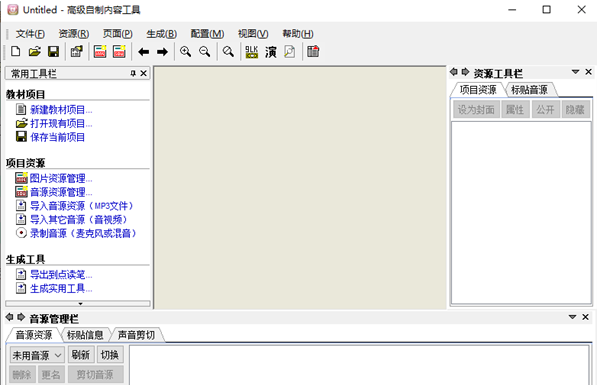This screenshot has width=597, height=385.
Task: Open 图片资源管理 link
Action: 61,179
